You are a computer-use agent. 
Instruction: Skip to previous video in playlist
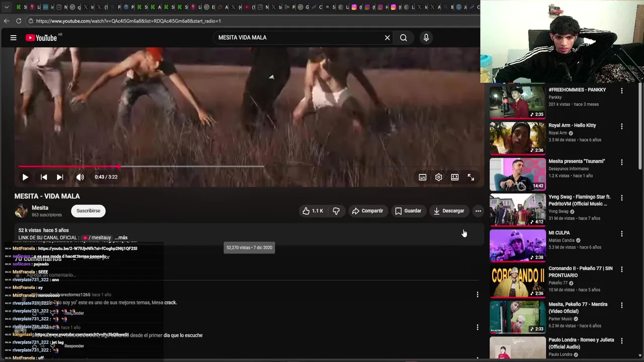pos(44,177)
